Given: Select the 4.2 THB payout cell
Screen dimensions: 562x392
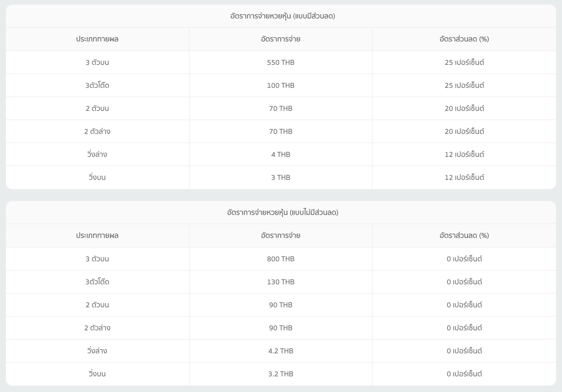Looking at the screenshot, I should (x=281, y=351).
